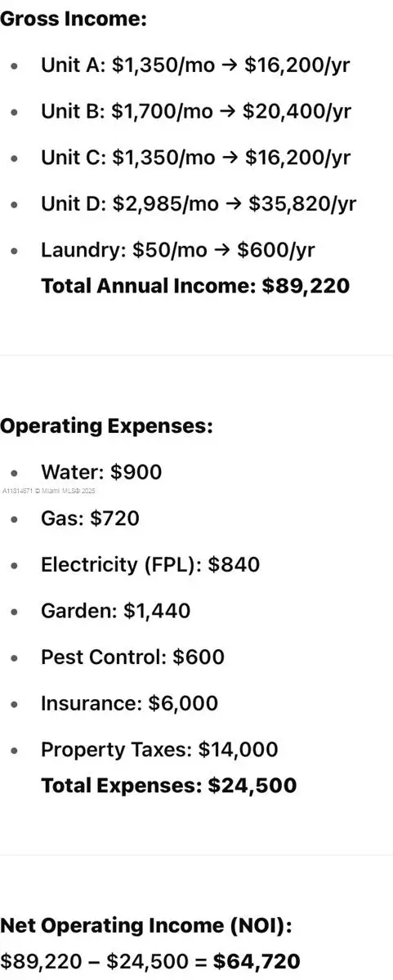Select the Gas $720 expense
This screenshot has width=393, height=980.
[x=90, y=518]
